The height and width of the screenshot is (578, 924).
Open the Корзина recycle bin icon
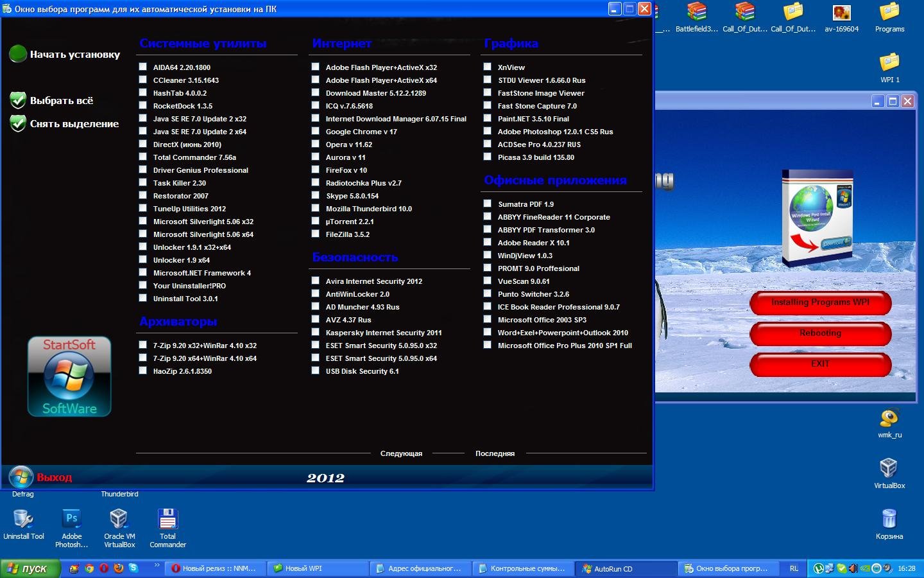coord(889,524)
